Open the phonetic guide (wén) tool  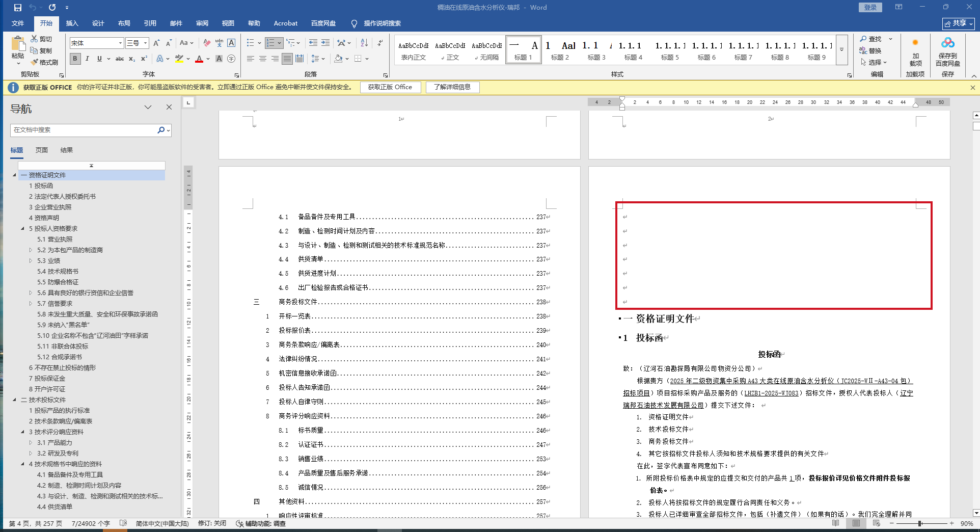pyautogui.click(x=219, y=43)
